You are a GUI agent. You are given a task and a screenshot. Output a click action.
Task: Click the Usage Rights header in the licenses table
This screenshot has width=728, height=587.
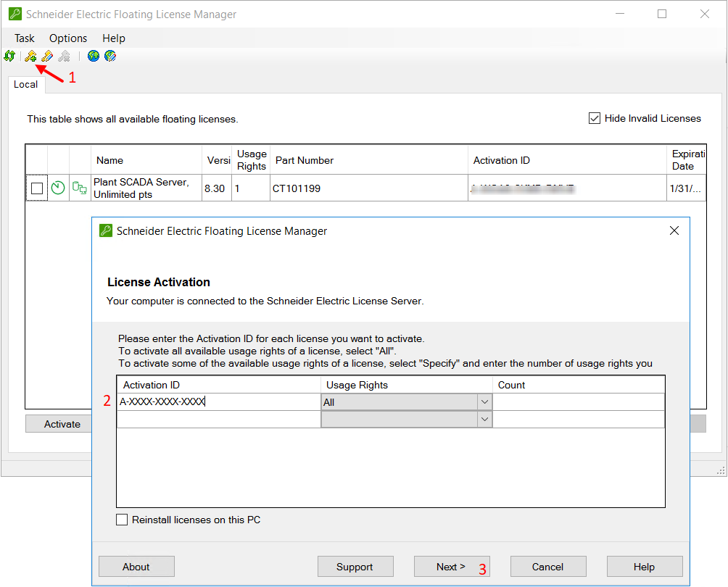pyautogui.click(x=251, y=160)
